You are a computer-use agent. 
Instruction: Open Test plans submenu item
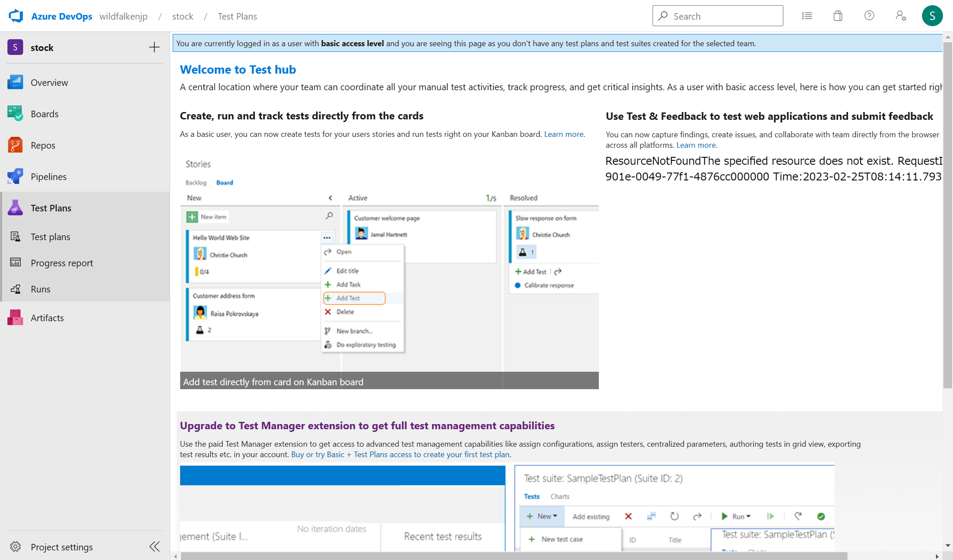pos(50,237)
